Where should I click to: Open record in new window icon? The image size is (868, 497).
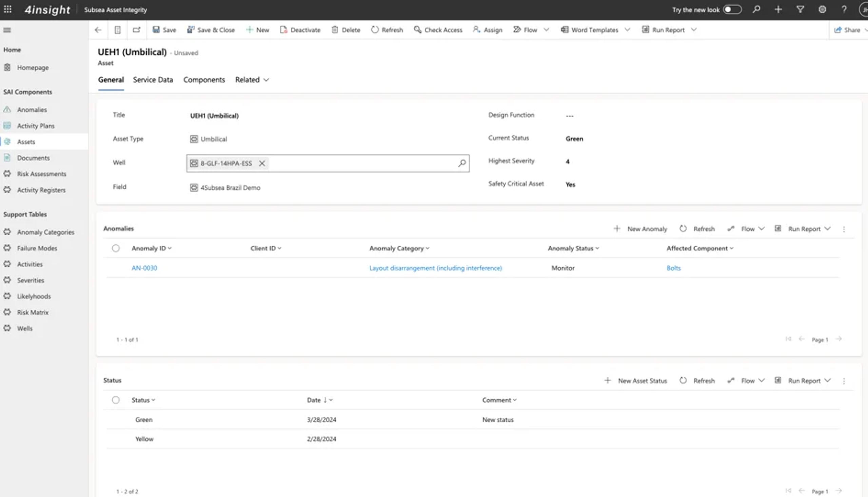tap(136, 30)
